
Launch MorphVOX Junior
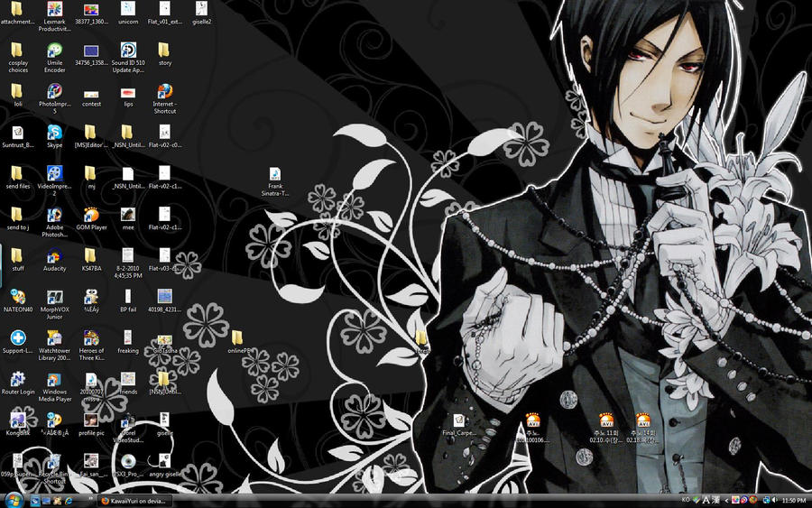pyautogui.click(x=54, y=304)
